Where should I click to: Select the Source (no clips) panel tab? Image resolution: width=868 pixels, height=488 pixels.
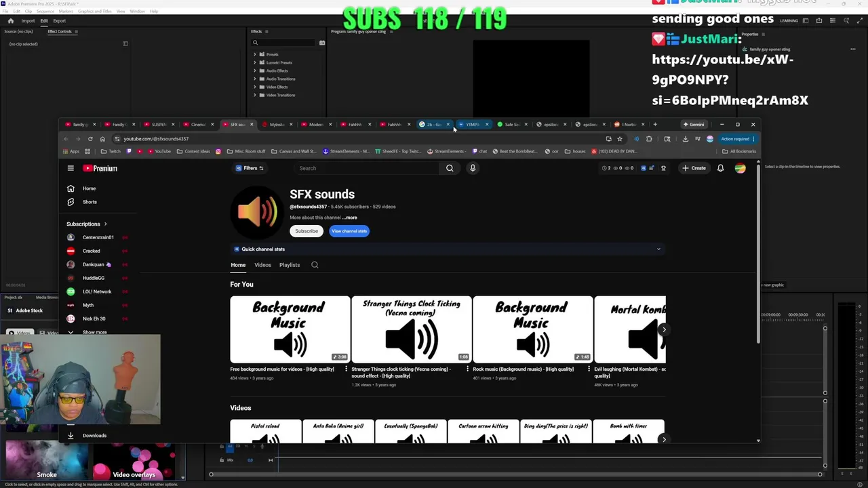click(18, 31)
